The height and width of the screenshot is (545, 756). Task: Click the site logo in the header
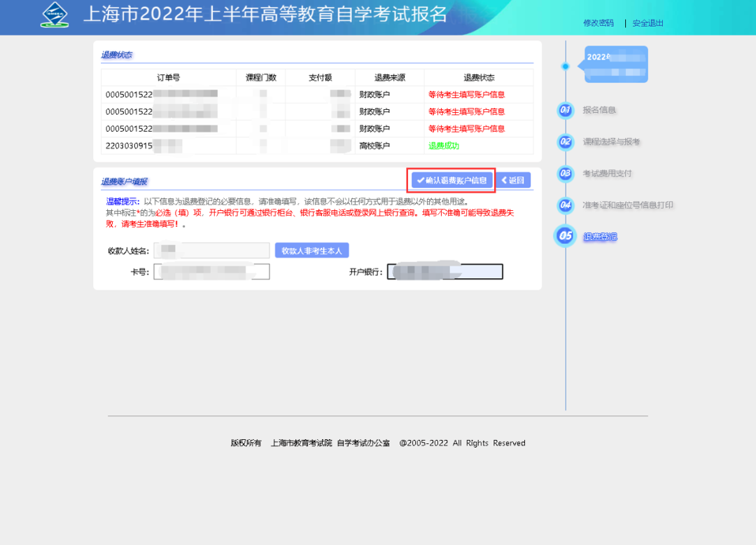[x=54, y=15]
